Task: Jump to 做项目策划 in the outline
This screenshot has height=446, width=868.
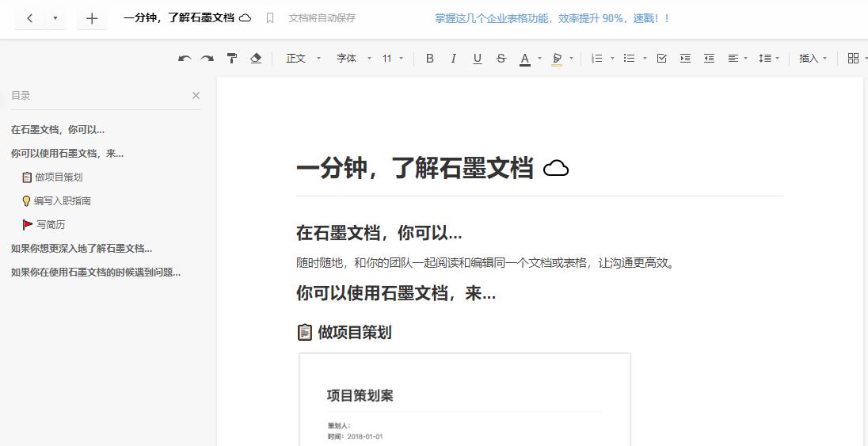Action: tap(58, 177)
